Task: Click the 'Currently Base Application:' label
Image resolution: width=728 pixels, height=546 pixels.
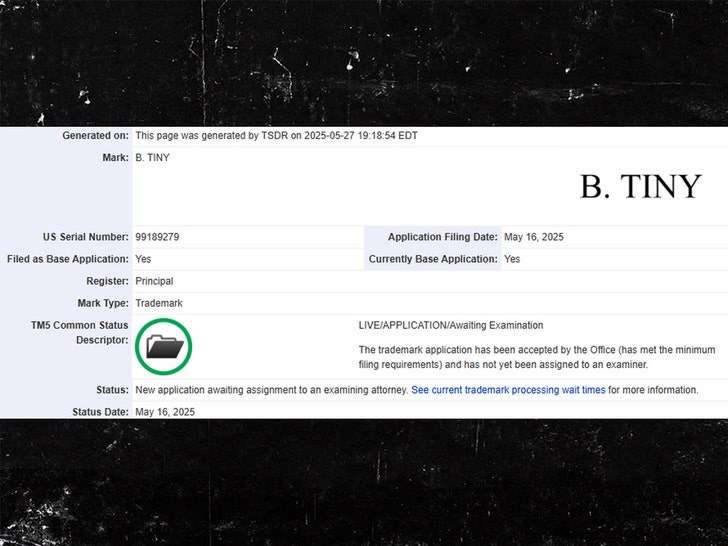Action: click(433, 259)
